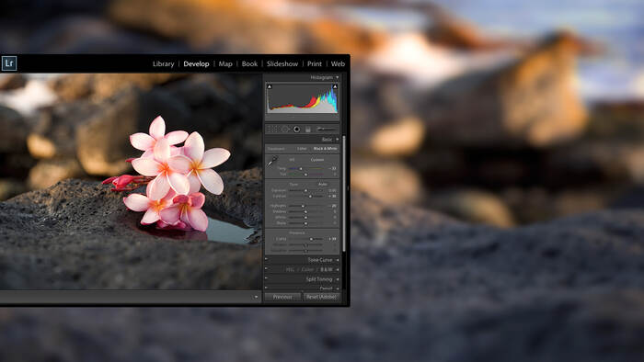Toggle the Tone Curve panel switch

point(266,259)
